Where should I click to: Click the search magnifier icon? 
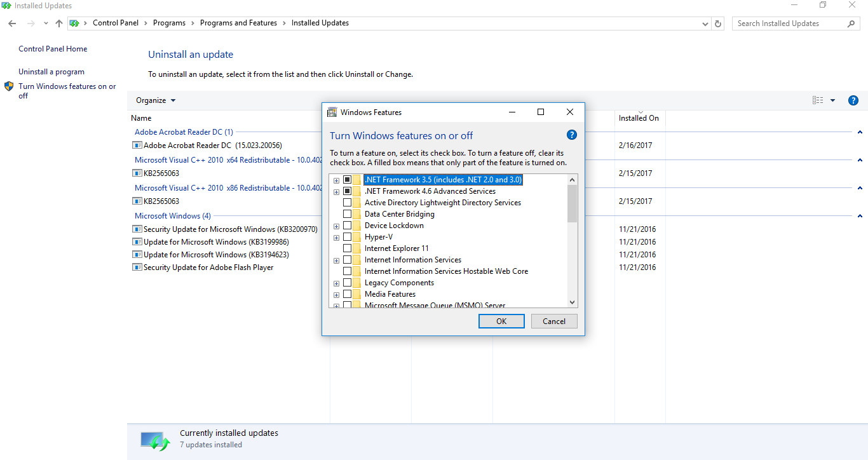coord(851,24)
